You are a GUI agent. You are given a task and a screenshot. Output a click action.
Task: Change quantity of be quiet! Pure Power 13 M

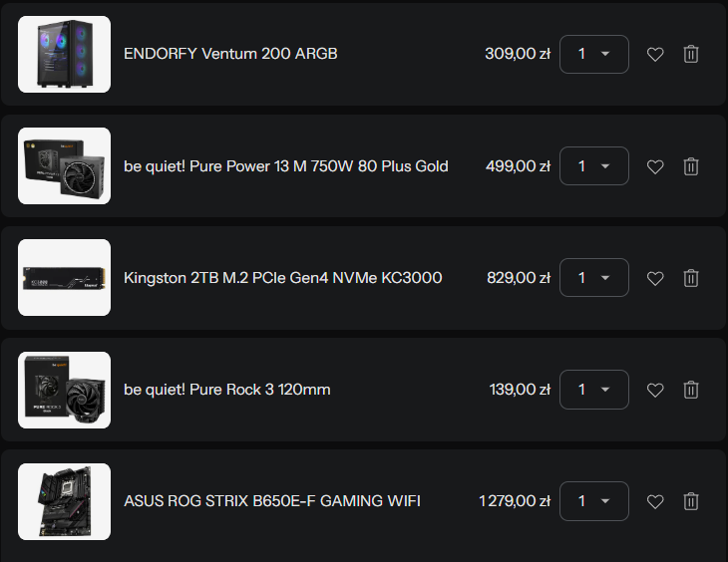click(x=594, y=166)
